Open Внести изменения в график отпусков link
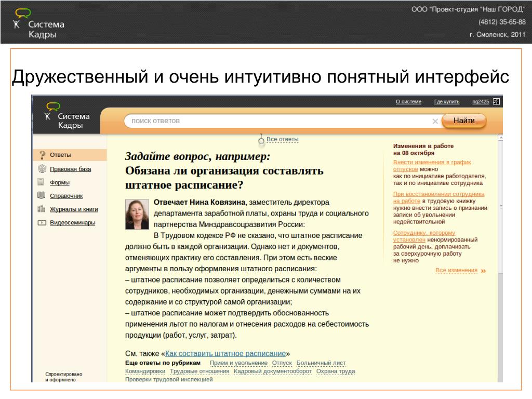This screenshot has height=399, width=532. tap(432, 166)
